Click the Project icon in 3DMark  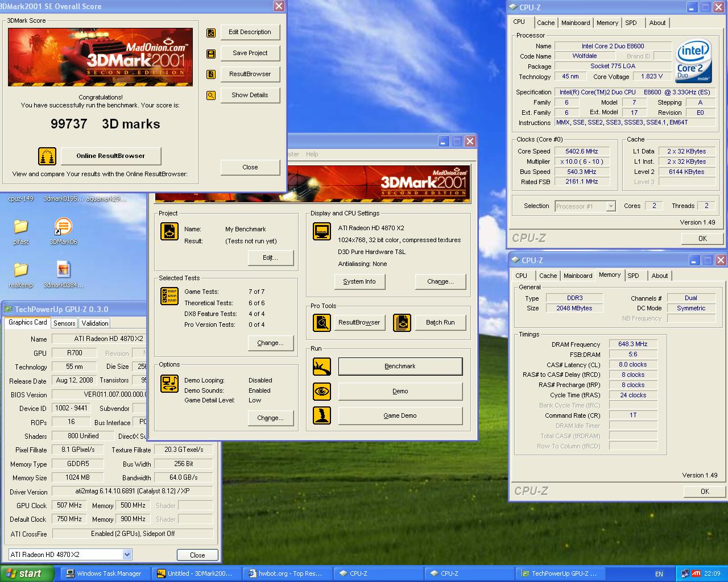[169, 231]
